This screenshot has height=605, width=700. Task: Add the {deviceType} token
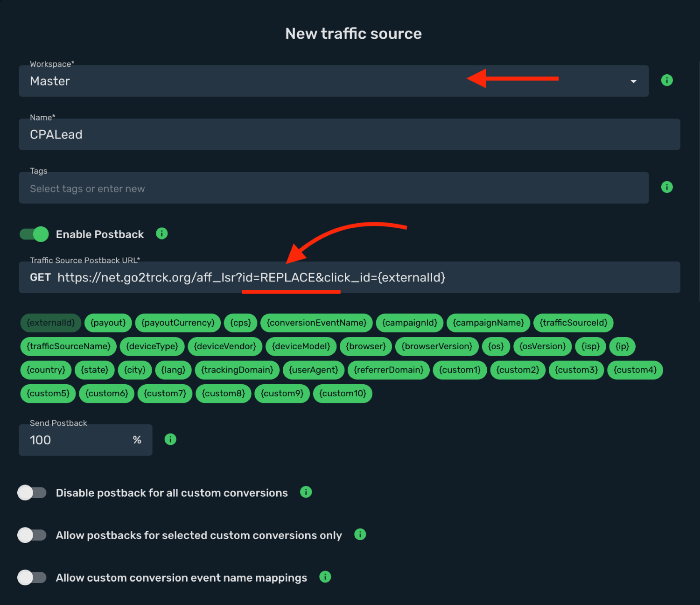coord(152,346)
